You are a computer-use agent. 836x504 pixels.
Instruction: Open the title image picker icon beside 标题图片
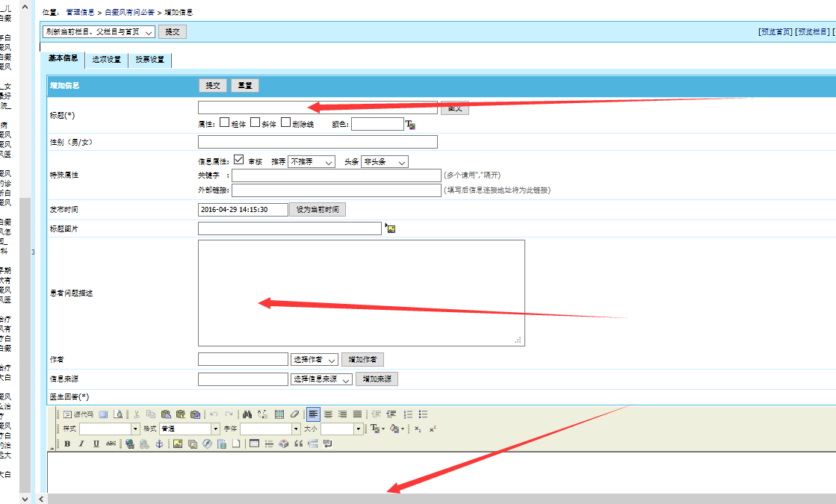click(x=389, y=228)
